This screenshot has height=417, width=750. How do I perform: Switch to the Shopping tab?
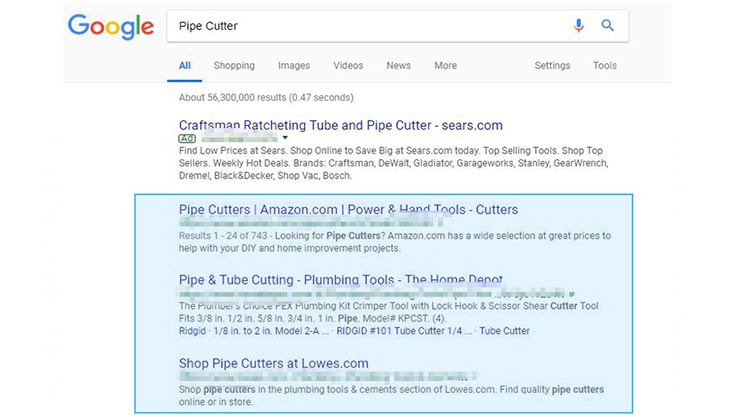coord(234,66)
